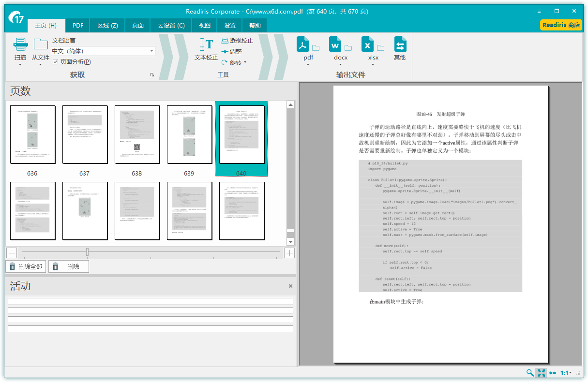588x382 pixels.
Task: Open the Readiris 商店 store button
Action: pos(561,25)
